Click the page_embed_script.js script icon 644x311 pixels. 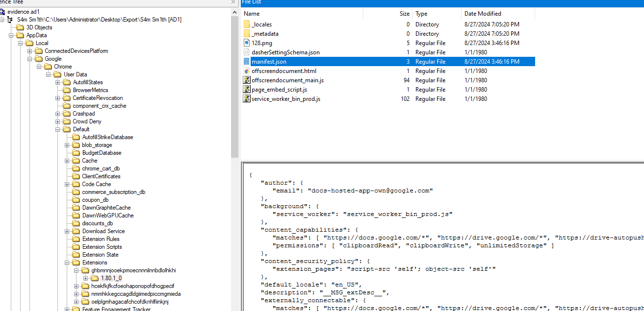(x=247, y=90)
